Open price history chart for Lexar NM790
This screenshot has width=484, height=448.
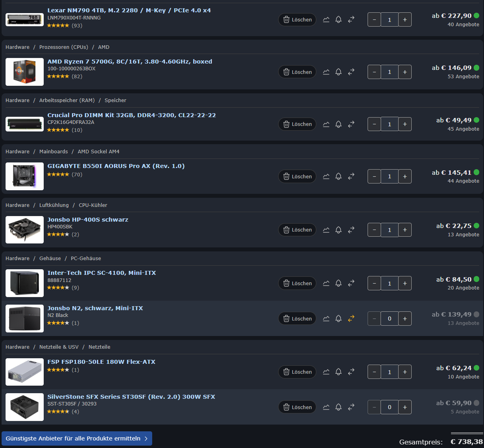[326, 19]
